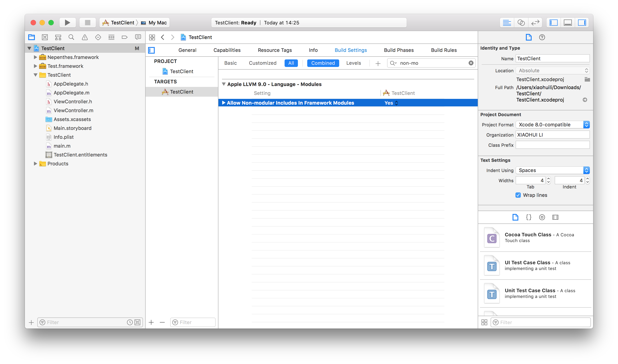Switch to the Resource Tags tab
The height and width of the screenshot is (364, 618).
point(275,50)
